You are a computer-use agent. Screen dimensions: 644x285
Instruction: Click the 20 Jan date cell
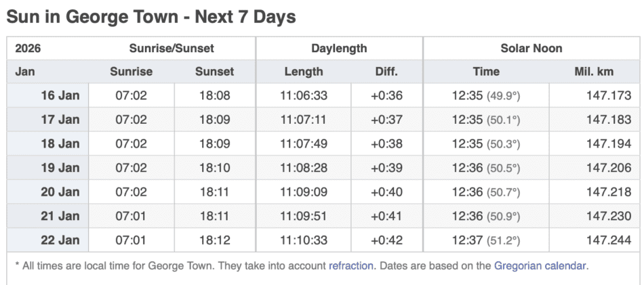click(60, 192)
